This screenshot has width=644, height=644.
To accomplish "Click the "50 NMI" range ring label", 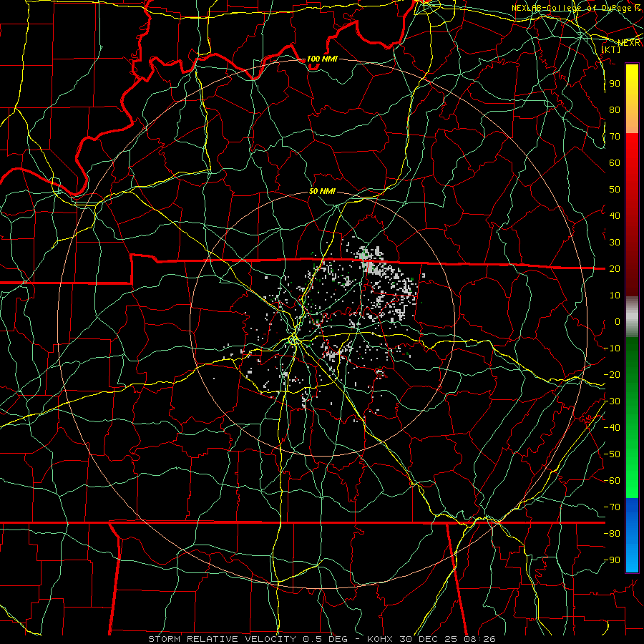I will (322, 191).
